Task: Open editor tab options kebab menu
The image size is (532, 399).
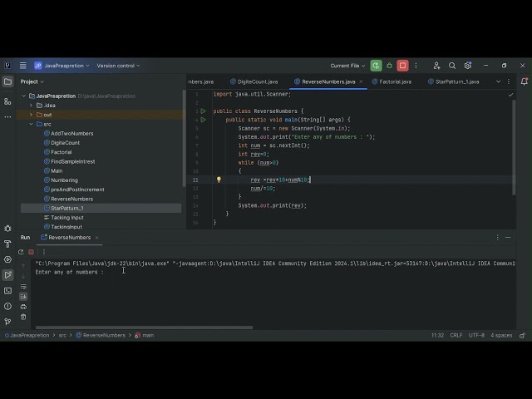Action: coord(509,81)
